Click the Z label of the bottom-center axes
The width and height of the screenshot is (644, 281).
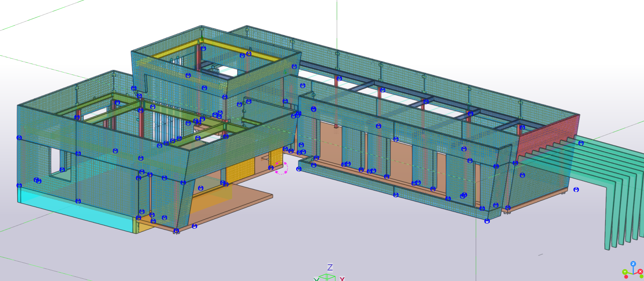point(330,268)
